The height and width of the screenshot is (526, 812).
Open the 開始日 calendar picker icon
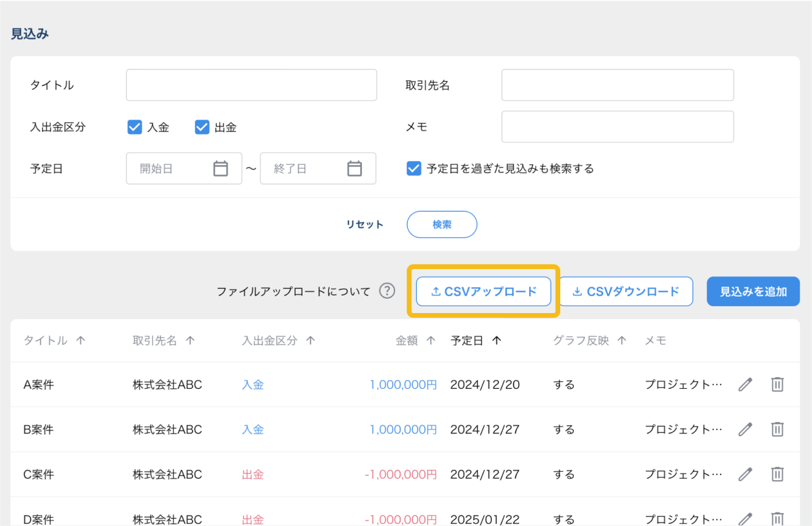221,168
